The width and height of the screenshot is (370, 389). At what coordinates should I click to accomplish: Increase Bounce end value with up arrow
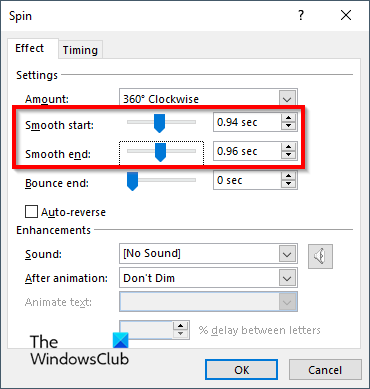tap(289, 176)
